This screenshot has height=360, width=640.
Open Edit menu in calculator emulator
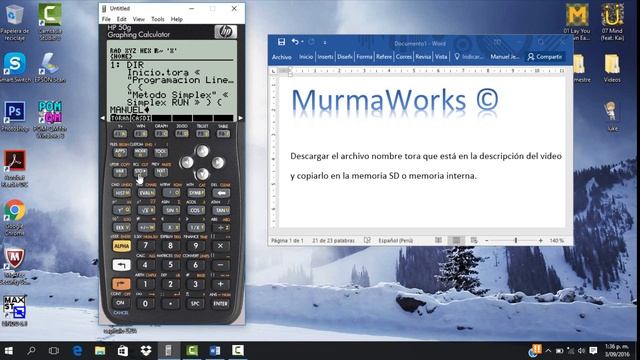[122, 19]
